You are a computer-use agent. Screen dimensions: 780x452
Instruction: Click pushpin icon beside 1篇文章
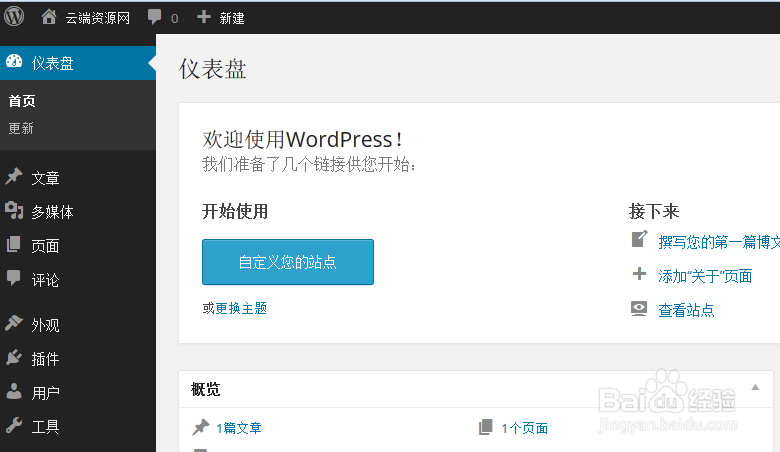(x=201, y=427)
